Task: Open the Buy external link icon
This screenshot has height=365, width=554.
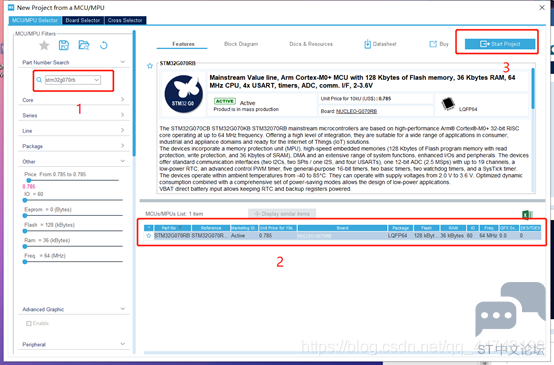Action: [433, 44]
